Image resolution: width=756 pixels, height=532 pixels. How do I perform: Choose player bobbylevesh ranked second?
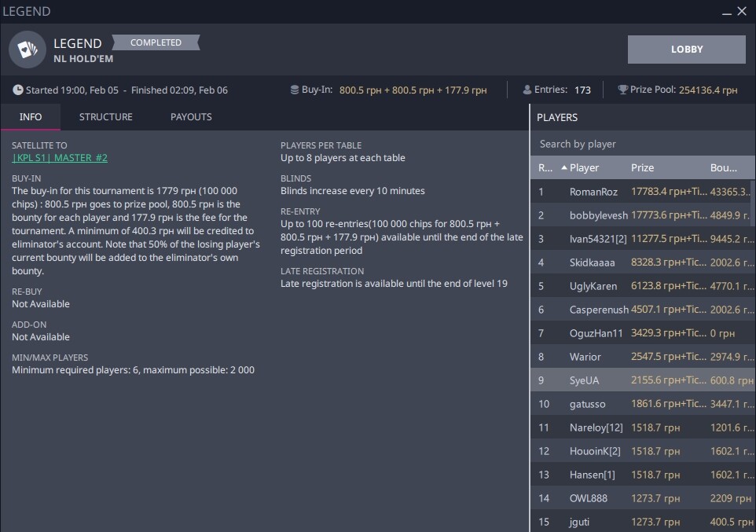click(x=598, y=215)
